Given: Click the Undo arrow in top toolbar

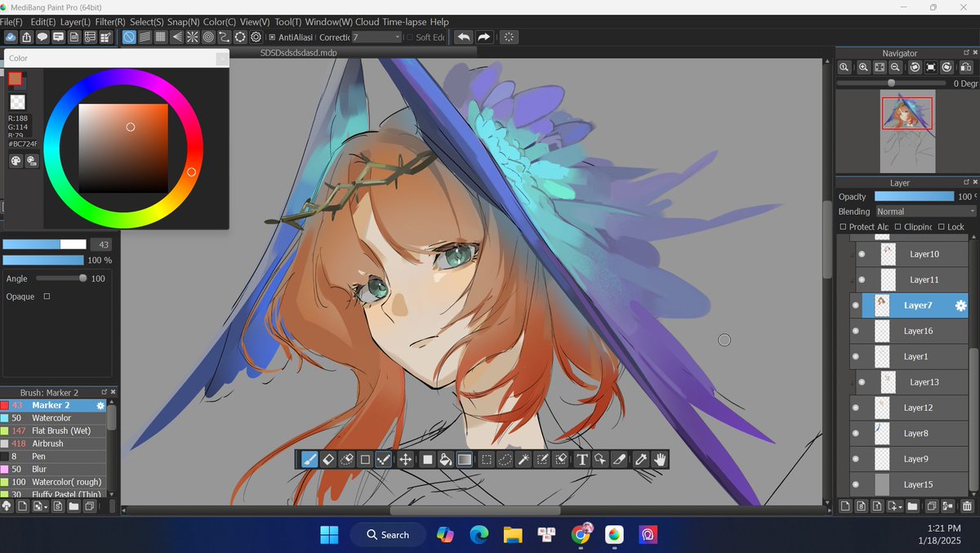Looking at the screenshot, I should tap(463, 37).
